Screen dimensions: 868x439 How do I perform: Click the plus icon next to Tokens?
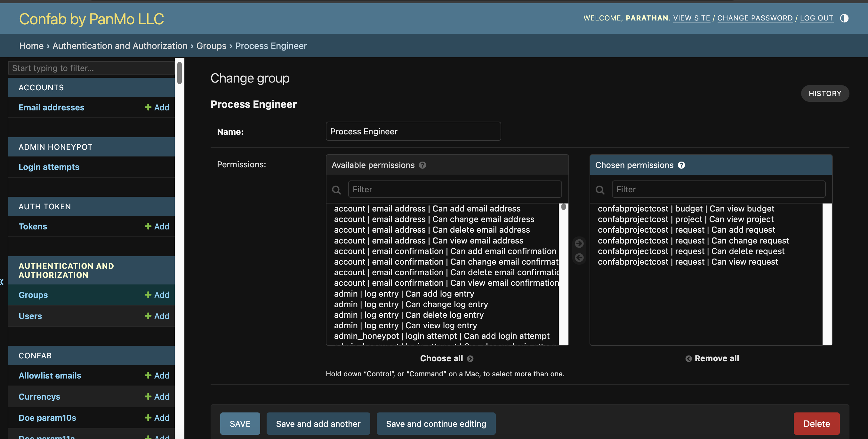coord(148,226)
